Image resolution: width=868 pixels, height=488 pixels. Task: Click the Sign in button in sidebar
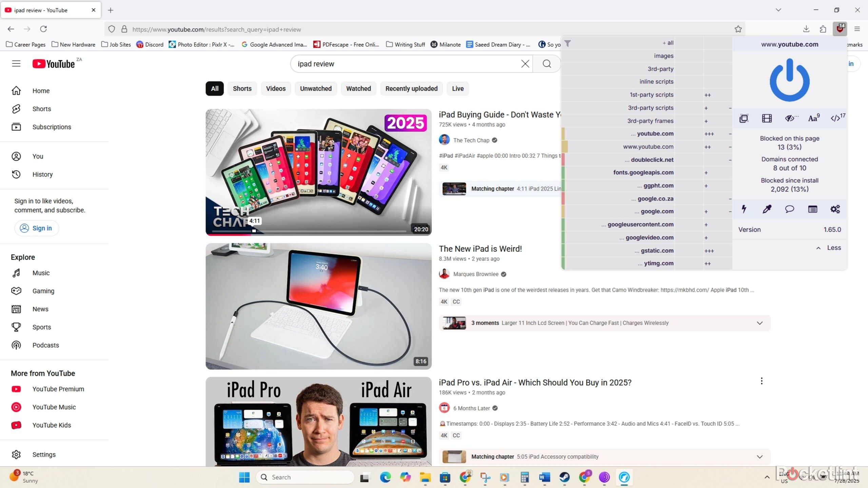point(37,228)
